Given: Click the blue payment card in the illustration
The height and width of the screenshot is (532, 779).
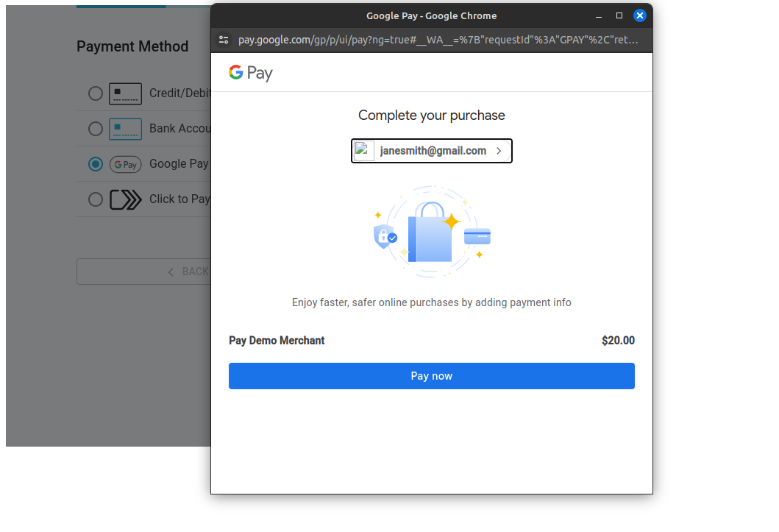Looking at the screenshot, I should [x=477, y=235].
